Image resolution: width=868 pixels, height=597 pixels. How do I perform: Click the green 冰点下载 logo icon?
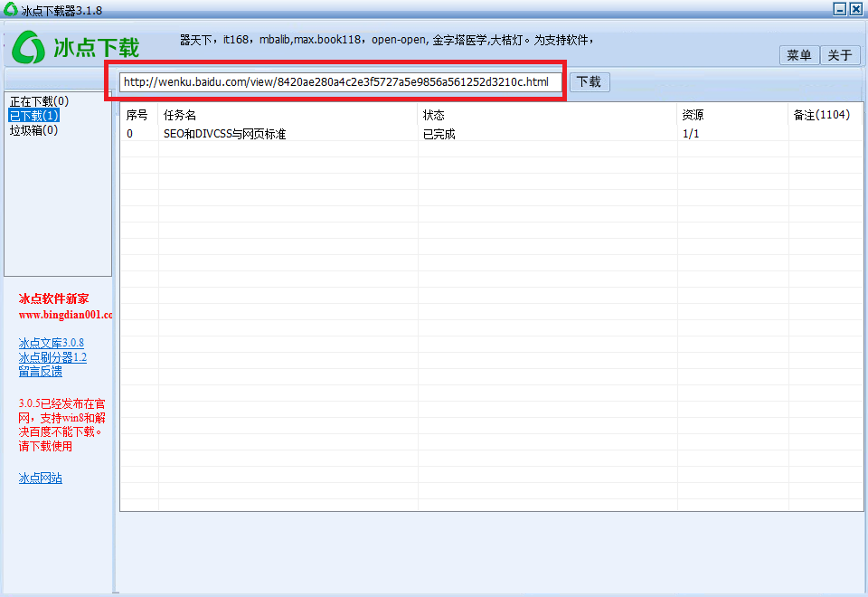[x=28, y=47]
